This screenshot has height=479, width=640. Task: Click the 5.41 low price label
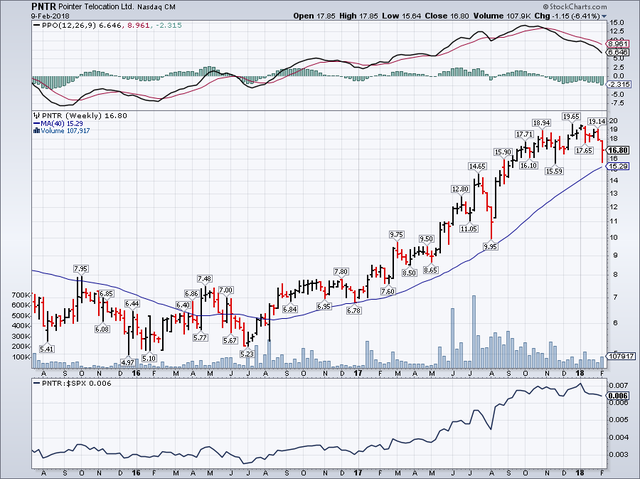tap(47, 349)
